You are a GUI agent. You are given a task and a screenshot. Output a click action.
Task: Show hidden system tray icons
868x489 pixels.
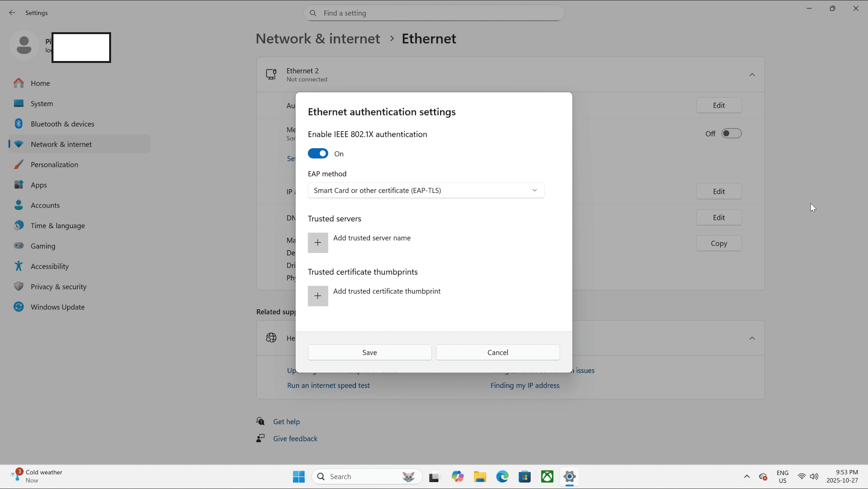[747, 476]
